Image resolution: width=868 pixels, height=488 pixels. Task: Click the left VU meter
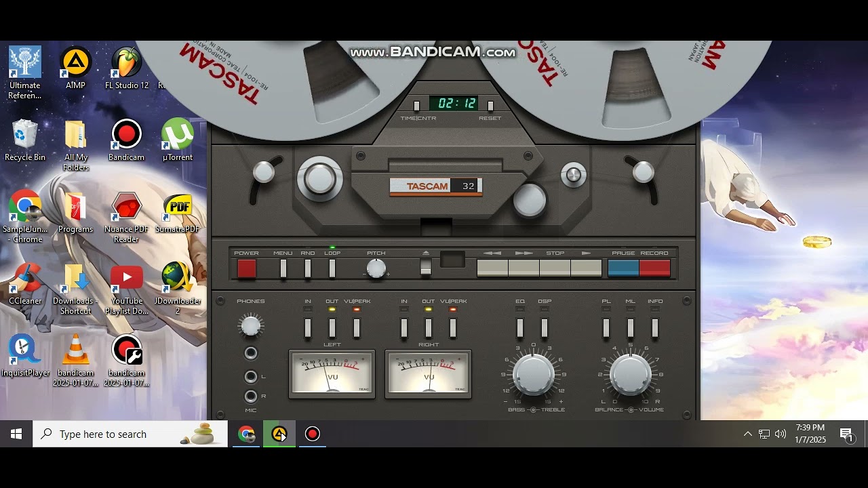tap(332, 374)
